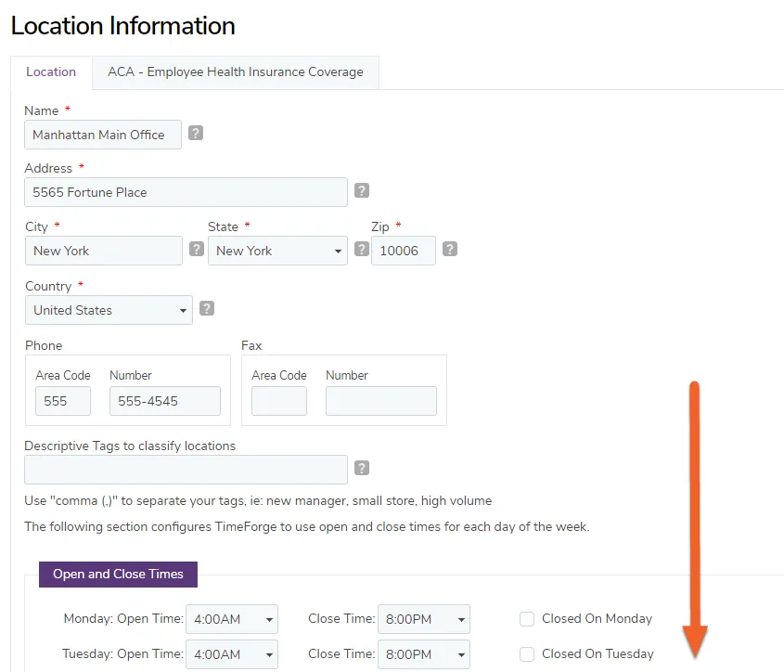Click the Address field with 5565 Fortune Place
Image resolution: width=784 pixels, height=672 pixels.
186,192
